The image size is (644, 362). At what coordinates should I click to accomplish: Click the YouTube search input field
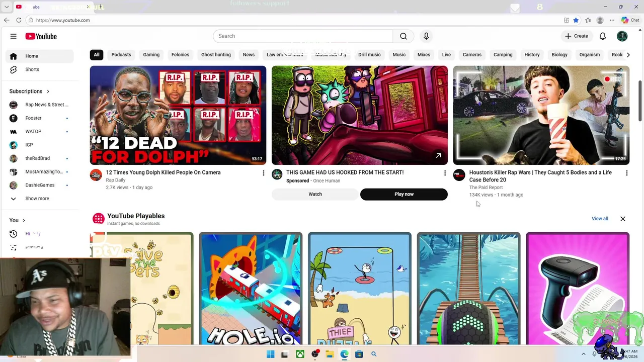pos(303,36)
